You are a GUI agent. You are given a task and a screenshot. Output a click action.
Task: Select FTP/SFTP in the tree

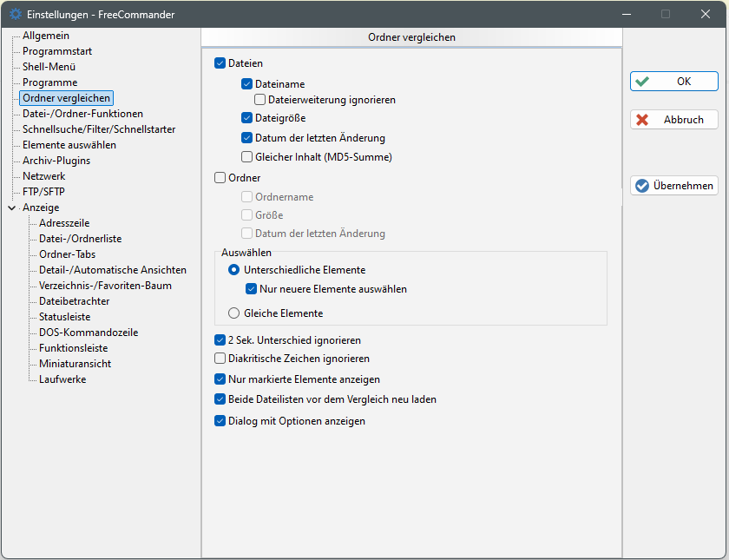43,192
